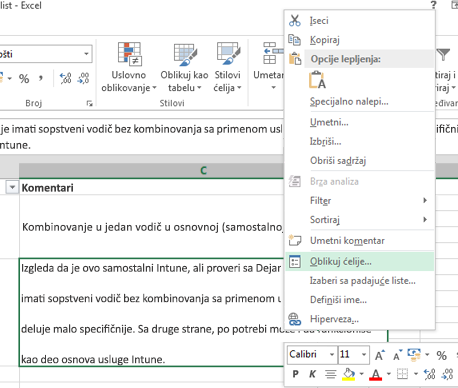Choose Oblikuj ćelije... from context menu

coord(360,262)
